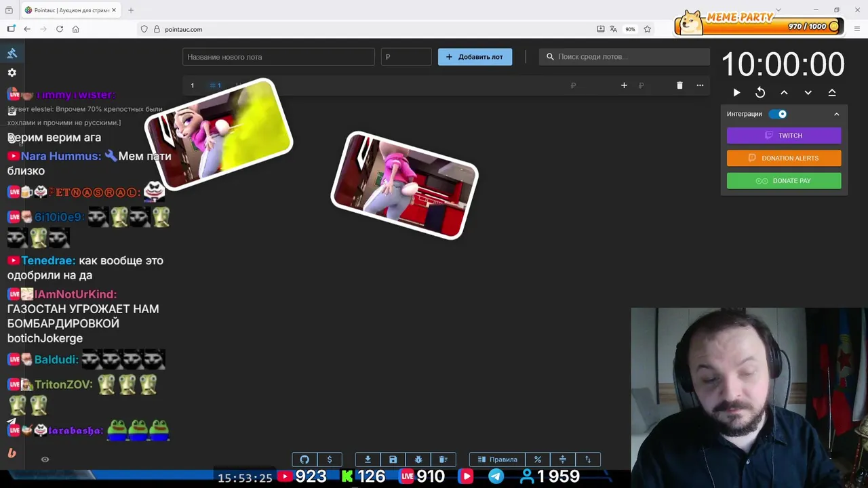Click Baldudi chat username

56,359
